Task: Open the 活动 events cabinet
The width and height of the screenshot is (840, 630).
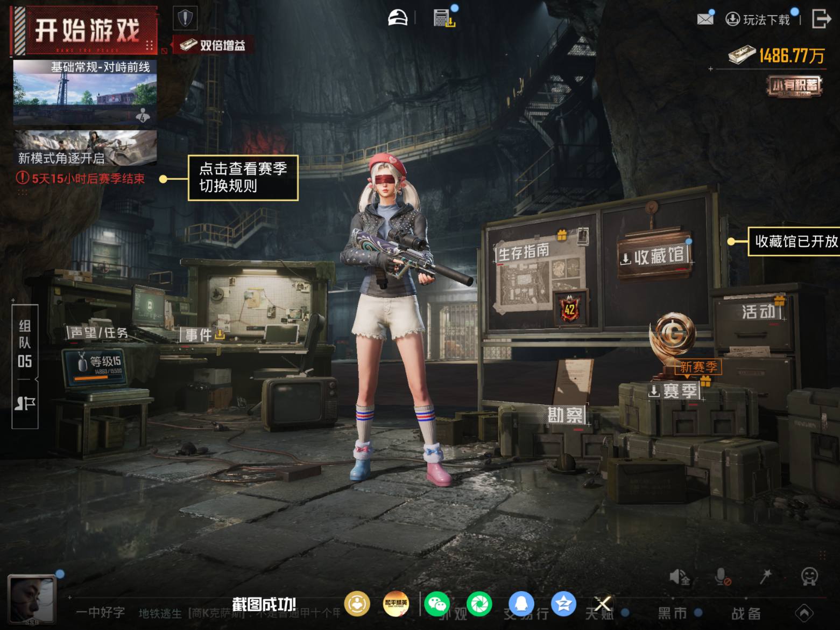Action: click(x=759, y=312)
